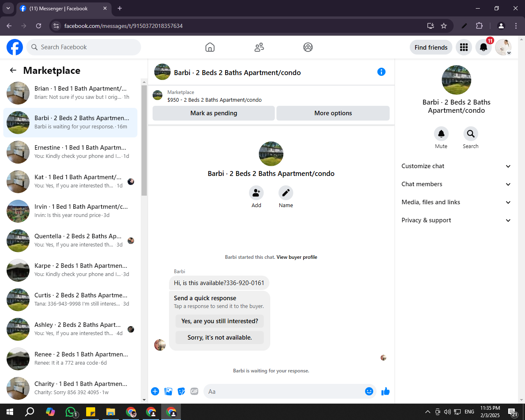Image resolution: width=525 pixels, height=420 pixels.
Task: Open Karpe 2 Beds 1 Bath conversation
Action: (71, 270)
